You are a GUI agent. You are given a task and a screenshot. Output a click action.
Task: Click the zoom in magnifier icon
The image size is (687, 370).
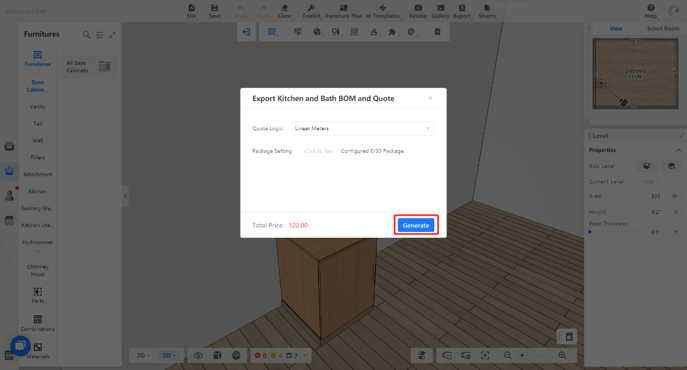pos(562,356)
